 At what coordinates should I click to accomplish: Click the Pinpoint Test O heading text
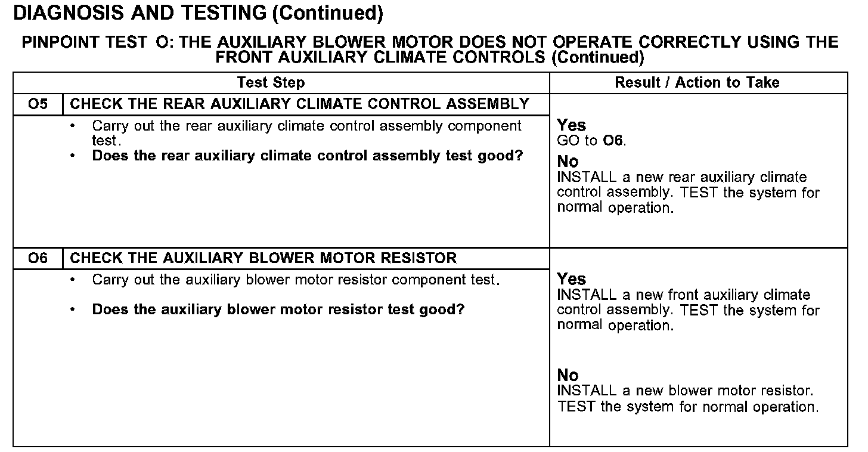pyautogui.click(x=429, y=49)
